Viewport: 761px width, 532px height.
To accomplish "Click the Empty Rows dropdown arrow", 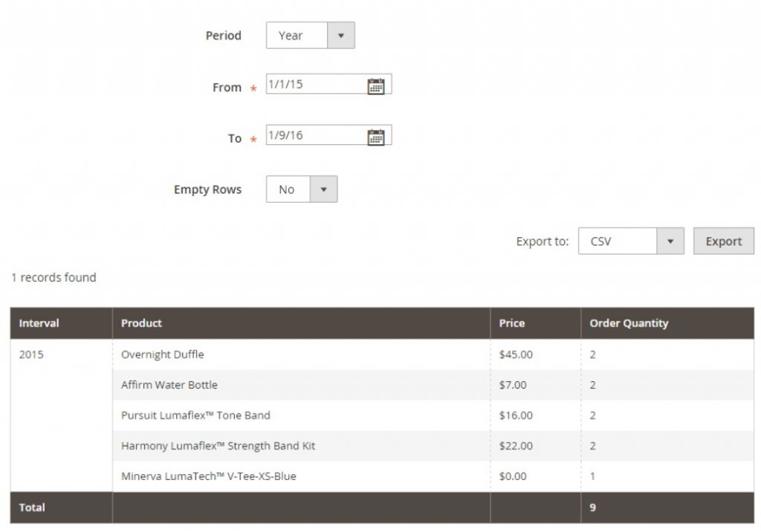I will (x=324, y=189).
